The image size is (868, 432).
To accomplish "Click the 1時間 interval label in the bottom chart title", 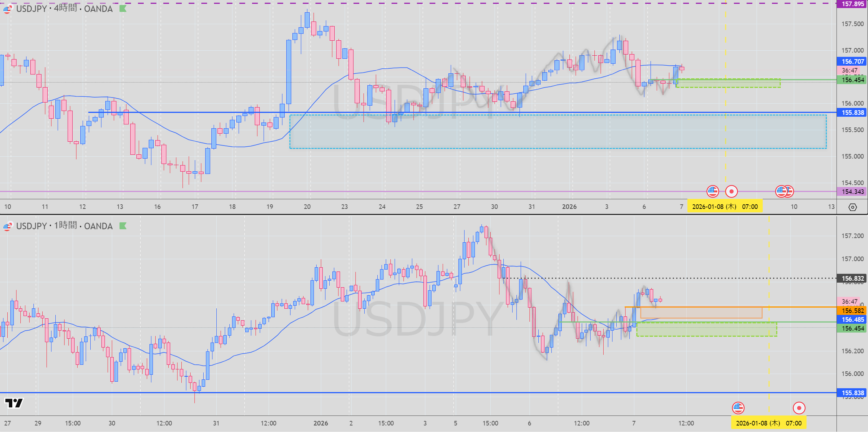I will point(65,226).
